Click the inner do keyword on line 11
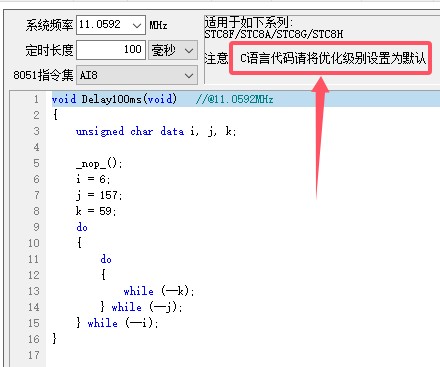The image size is (440, 367). click(106, 259)
